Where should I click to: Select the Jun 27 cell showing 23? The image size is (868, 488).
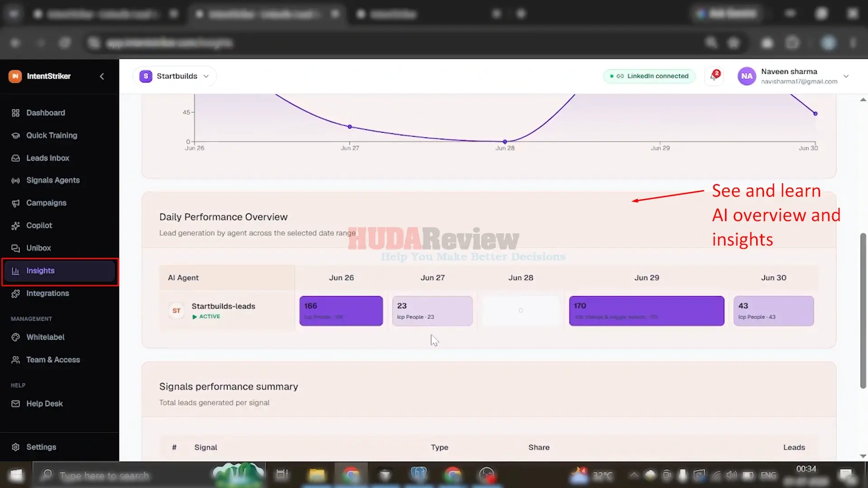(x=432, y=311)
